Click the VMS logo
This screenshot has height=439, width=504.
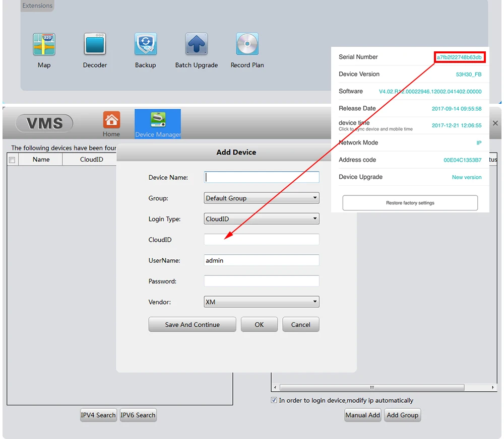click(44, 123)
